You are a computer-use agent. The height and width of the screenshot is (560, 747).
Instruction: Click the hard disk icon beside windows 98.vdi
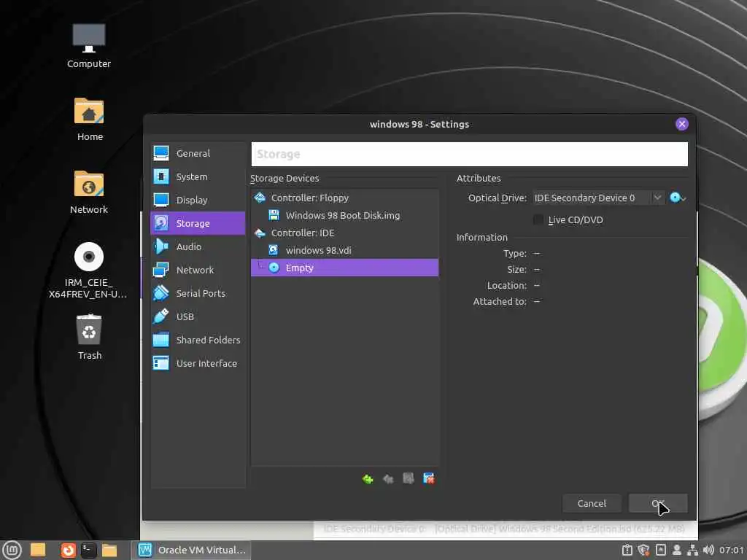(274, 250)
